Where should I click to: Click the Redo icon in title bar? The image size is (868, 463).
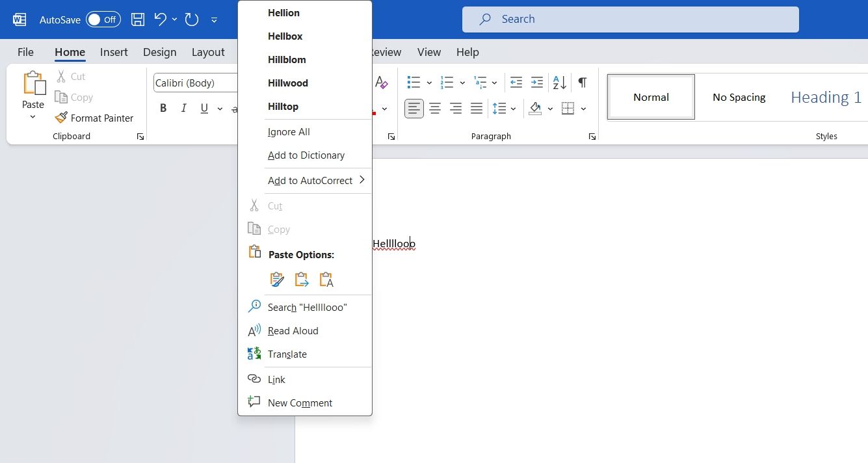pyautogui.click(x=191, y=20)
